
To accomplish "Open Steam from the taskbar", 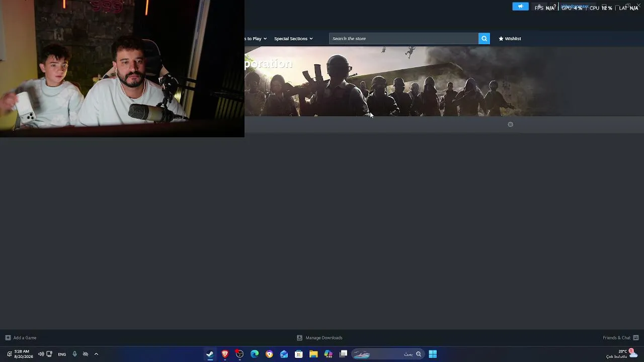I will 210,354.
